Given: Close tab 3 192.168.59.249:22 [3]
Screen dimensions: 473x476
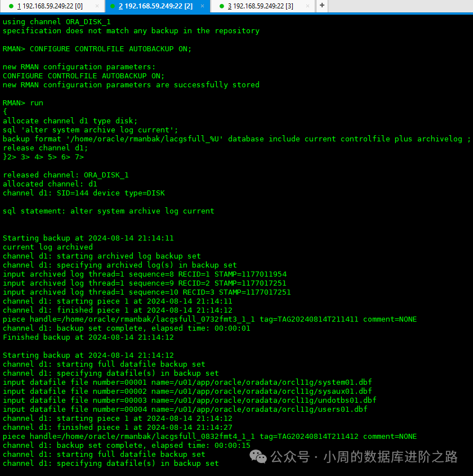Looking at the screenshot, I should pos(307,6).
